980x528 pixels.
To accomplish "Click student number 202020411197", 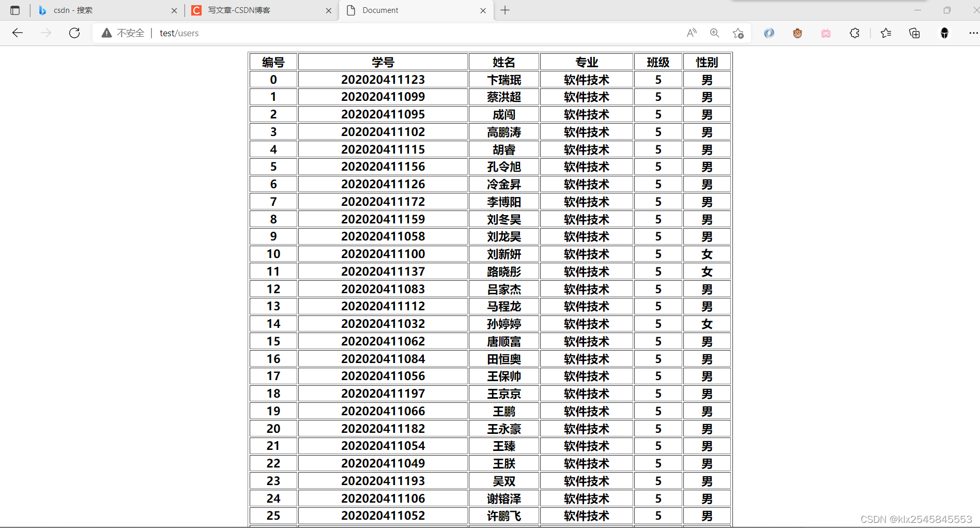I will click(x=383, y=394).
